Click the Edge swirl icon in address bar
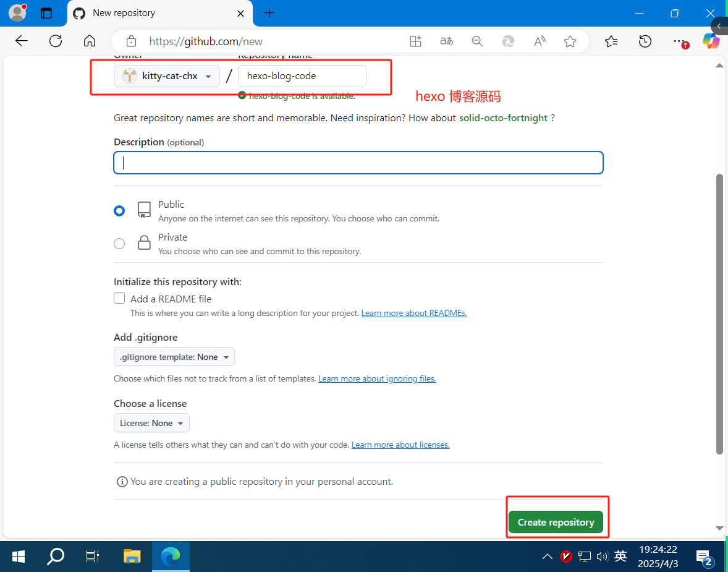The width and height of the screenshot is (728, 572). click(508, 41)
